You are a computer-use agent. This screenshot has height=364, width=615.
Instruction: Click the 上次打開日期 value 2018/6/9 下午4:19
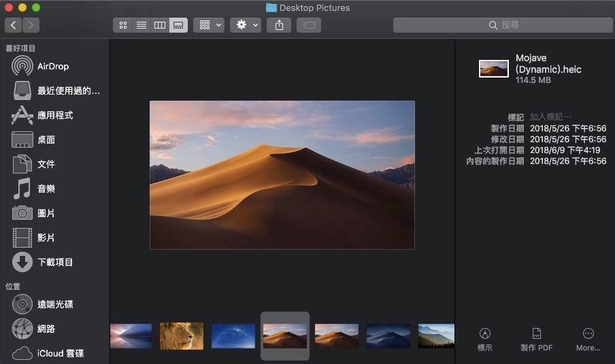click(565, 150)
